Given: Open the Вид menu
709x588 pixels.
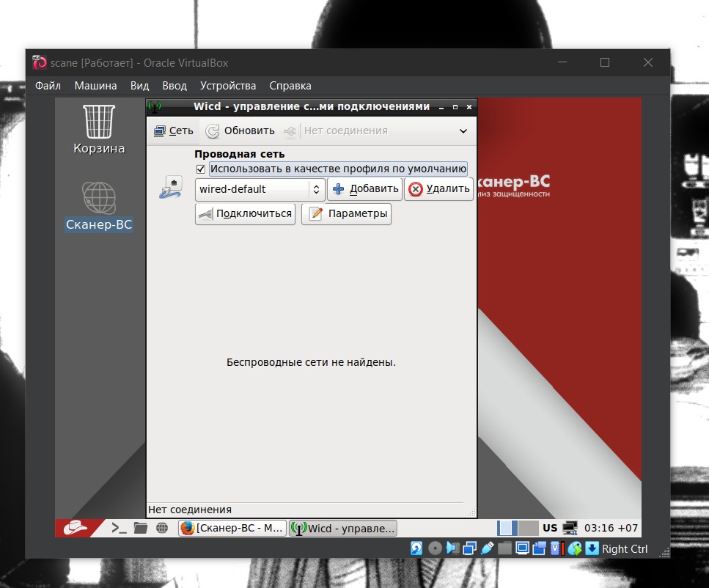Looking at the screenshot, I should (140, 86).
